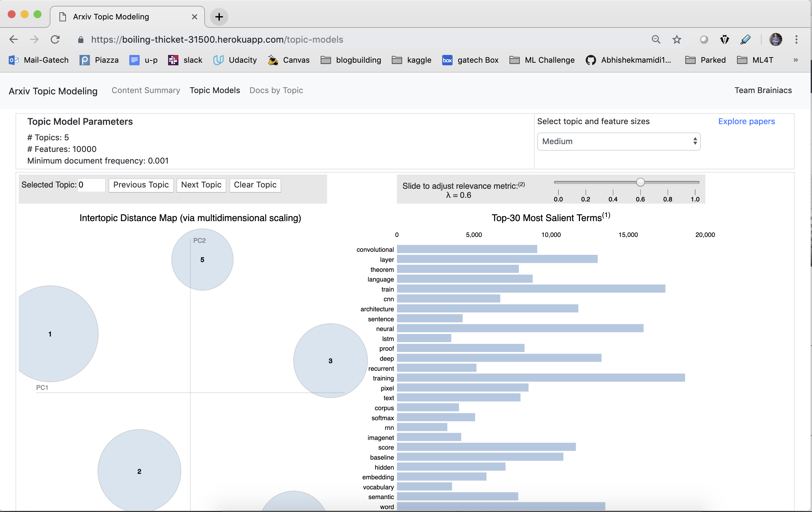Click the bookmark star icon
Image resolution: width=812 pixels, height=512 pixels.
677,39
